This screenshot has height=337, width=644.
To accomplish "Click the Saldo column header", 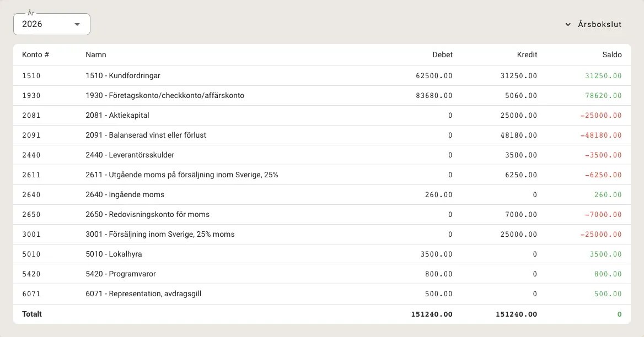I will [612, 55].
